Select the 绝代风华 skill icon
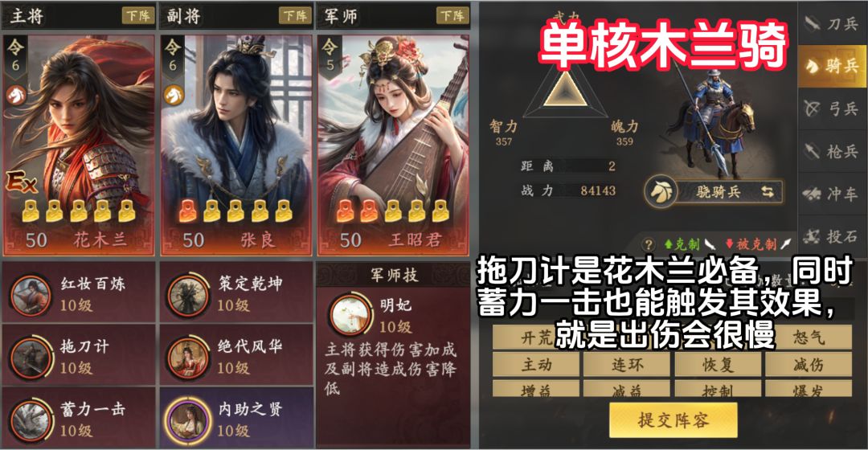 pos(188,357)
